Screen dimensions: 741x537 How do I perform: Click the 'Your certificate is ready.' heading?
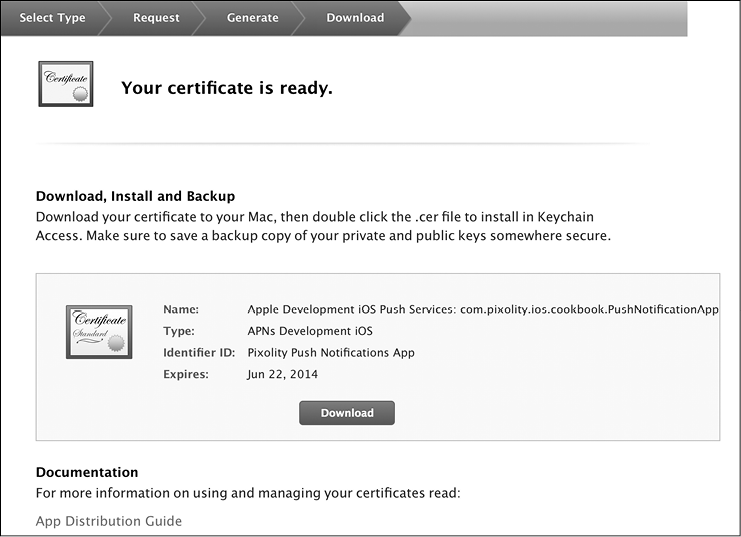pos(226,88)
